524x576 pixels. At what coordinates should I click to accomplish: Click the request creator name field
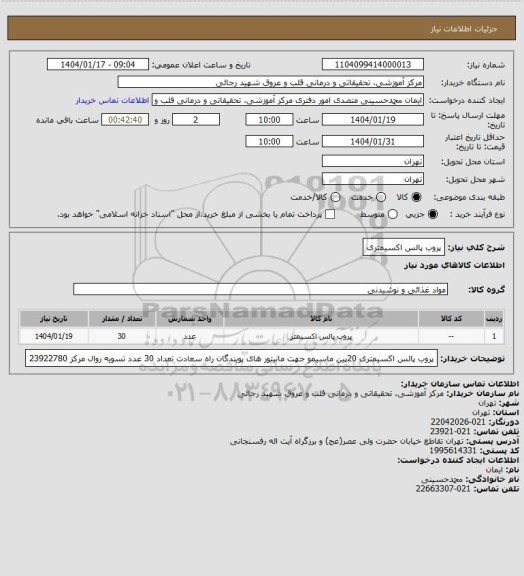click(288, 100)
